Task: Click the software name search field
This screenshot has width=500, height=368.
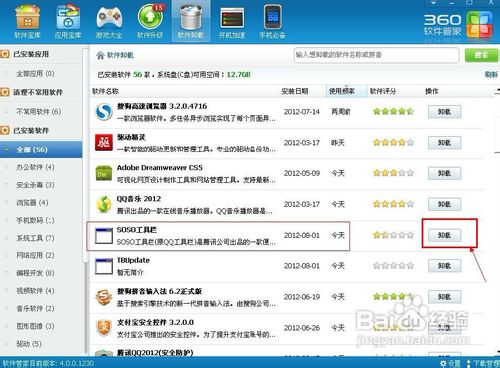Action: point(376,55)
